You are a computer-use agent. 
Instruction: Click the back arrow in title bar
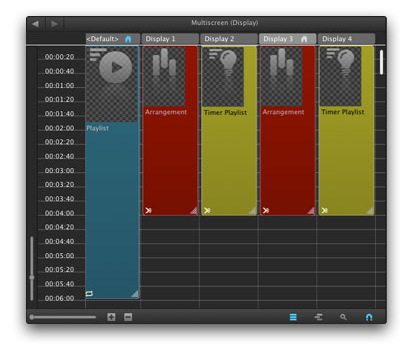[x=36, y=24]
